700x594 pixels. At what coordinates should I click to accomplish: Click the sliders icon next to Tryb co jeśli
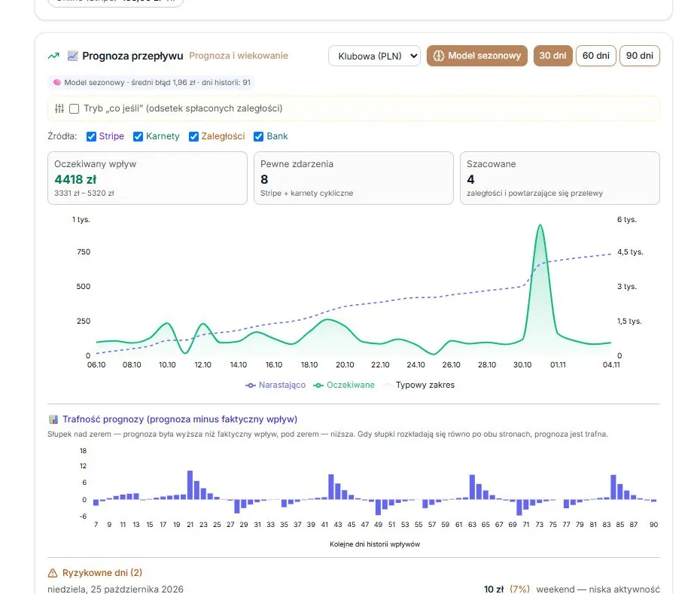[x=59, y=108]
